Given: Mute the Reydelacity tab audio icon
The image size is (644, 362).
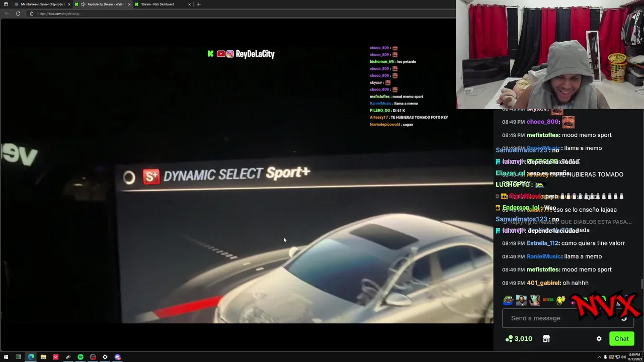Looking at the screenshot, I should [x=83, y=4].
